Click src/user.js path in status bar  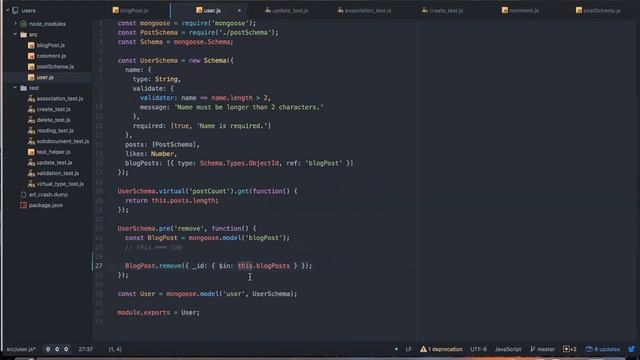click(x=21, y=349)
